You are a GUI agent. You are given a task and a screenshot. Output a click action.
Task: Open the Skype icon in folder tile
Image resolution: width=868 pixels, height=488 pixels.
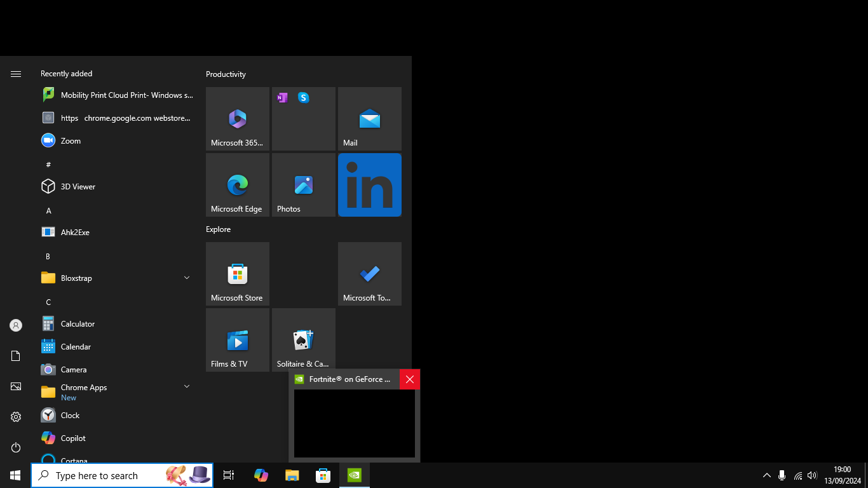tap(304, 98)
